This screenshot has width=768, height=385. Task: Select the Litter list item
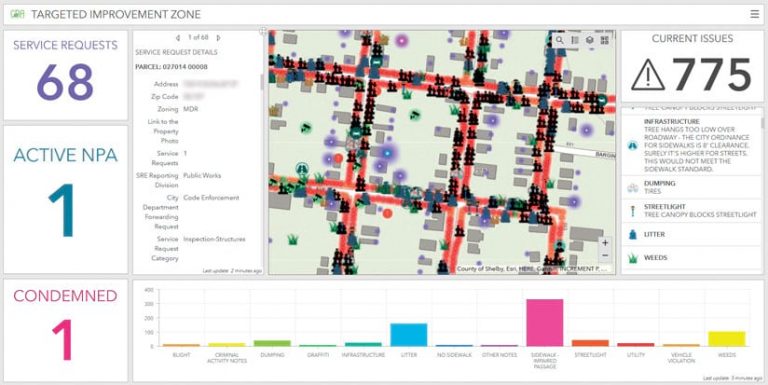pos(691,234)
